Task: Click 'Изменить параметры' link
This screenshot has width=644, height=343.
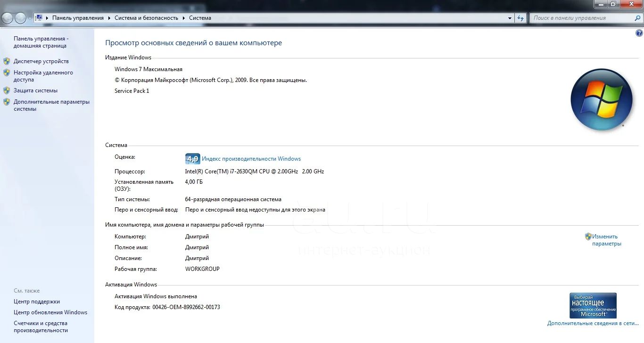Action: pos(606,240)
